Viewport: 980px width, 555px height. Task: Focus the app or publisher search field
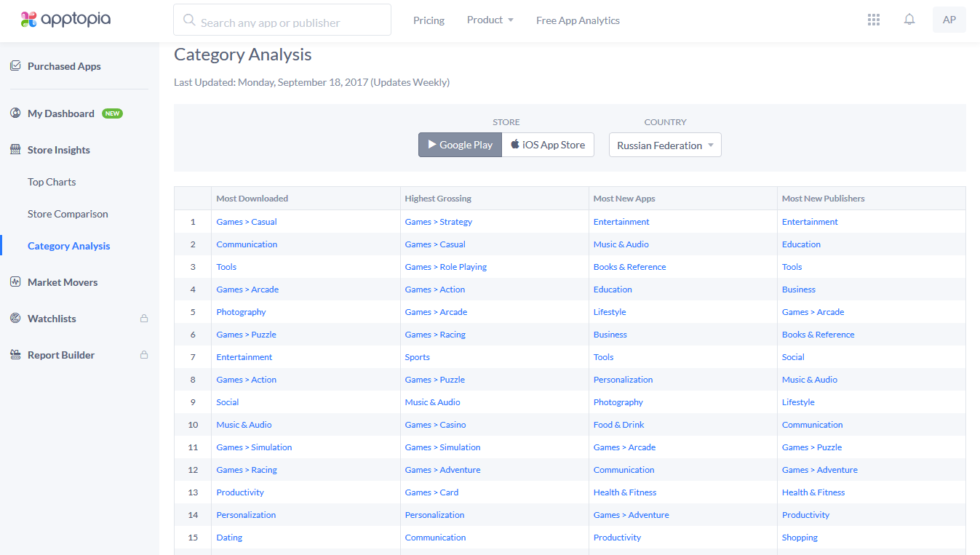click(x=291, y=22)
